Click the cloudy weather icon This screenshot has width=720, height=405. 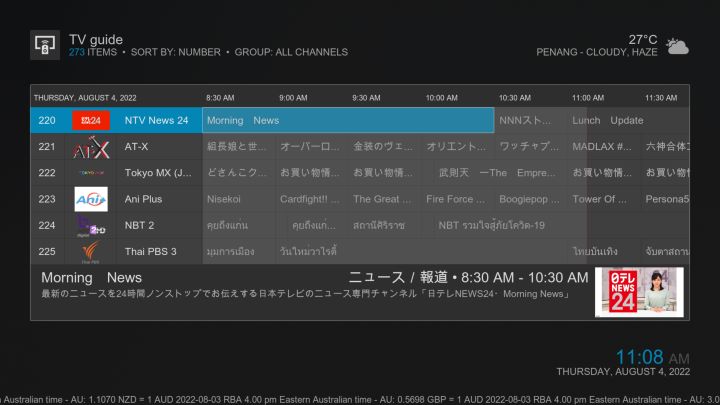tap(677, 46)
